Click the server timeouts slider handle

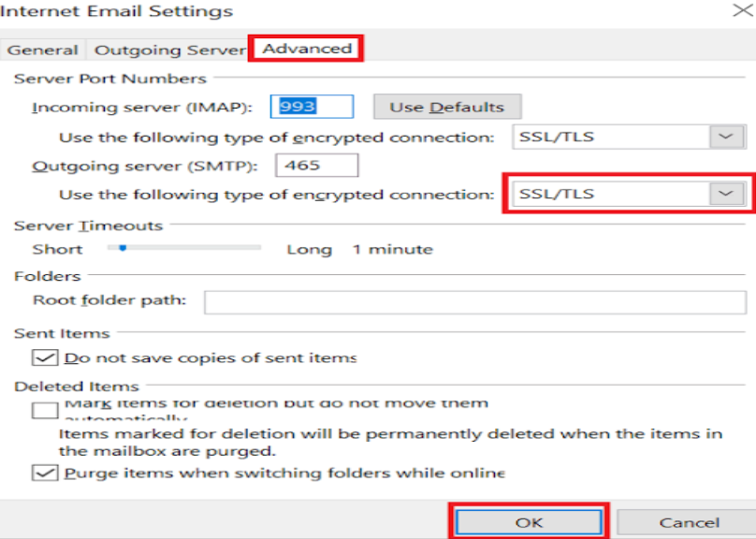(123, 248)
